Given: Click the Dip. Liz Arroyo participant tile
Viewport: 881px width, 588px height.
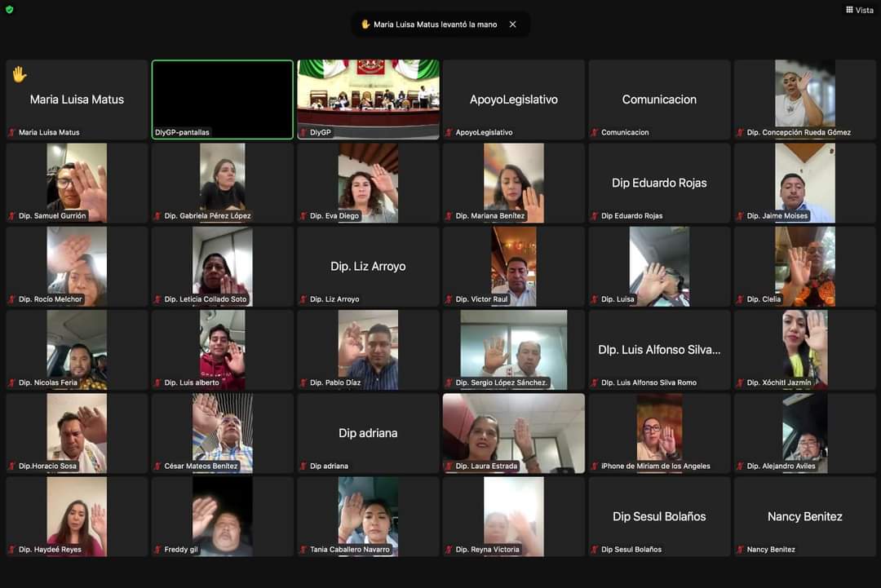Looking at the screenshot, I should pos(368,266).
